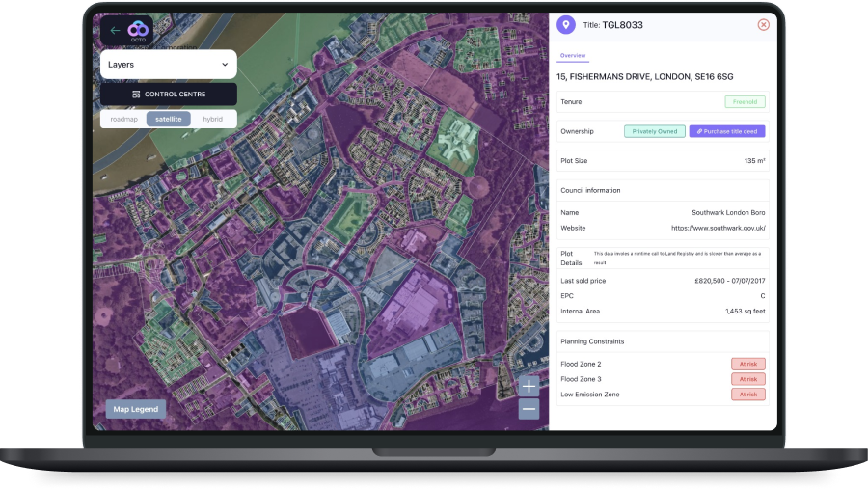Open the Control Centre button
Image resolution: width=868 pixels, height=490 pixels.
[x=168, y=95]
